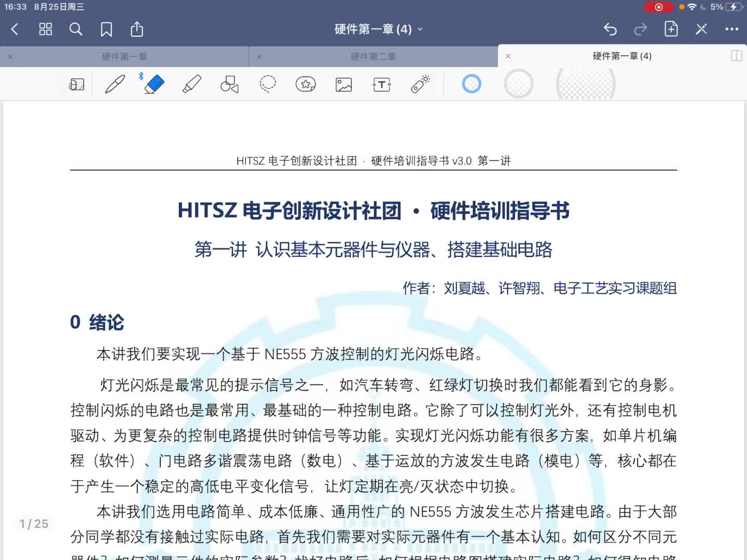The width and height of the screenshot is (747, 560).
Task: Click the title "HITSZ 电子创新设计社团 · 硬件培训指导书"
Action: (374, 211)
